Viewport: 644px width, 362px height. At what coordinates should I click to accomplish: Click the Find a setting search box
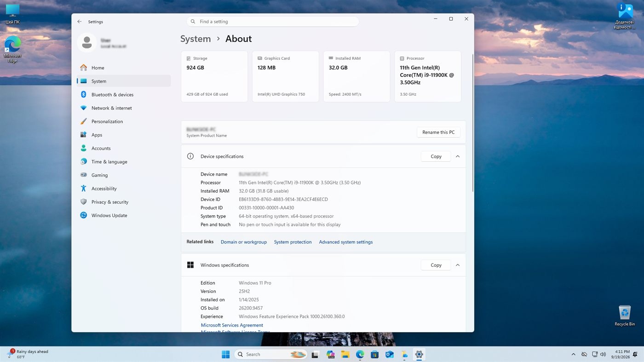pyautogui.click(x=273, y=22)
